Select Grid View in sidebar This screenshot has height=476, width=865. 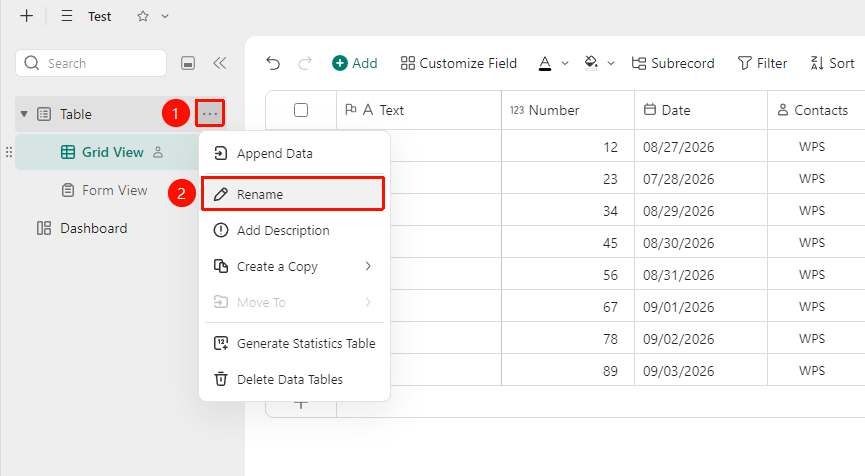point(113,152)
